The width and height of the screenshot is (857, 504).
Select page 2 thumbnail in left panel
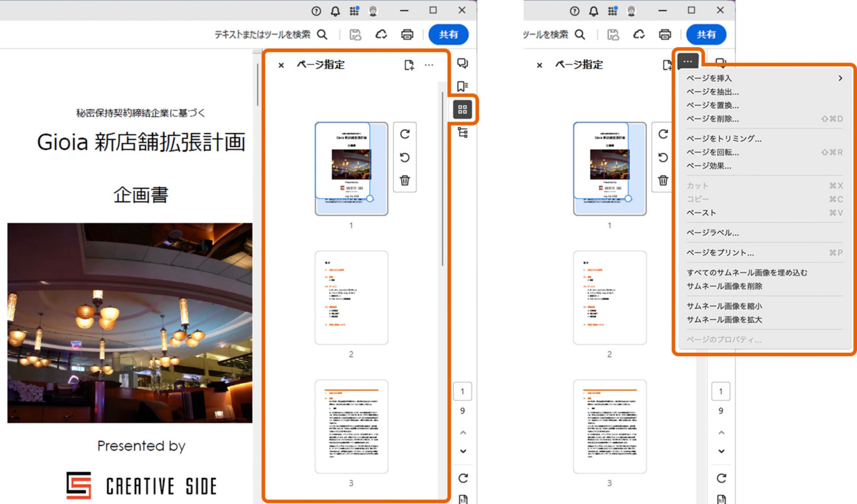click(x=351, y=297)
